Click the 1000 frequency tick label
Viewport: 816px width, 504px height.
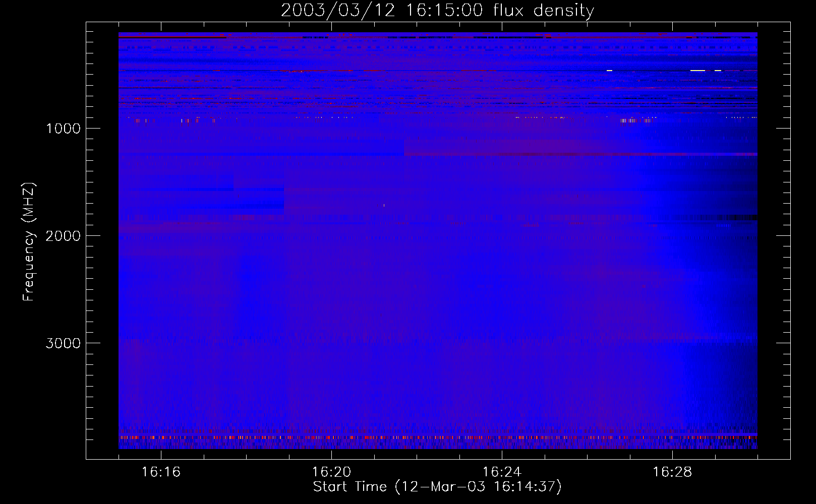coord(63,129)
